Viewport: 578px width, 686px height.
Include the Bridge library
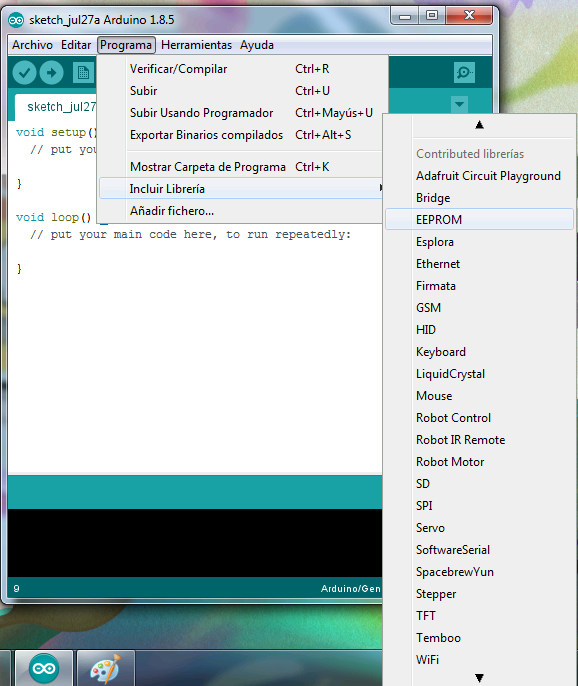pyautogui.click(x=480, y=198)
